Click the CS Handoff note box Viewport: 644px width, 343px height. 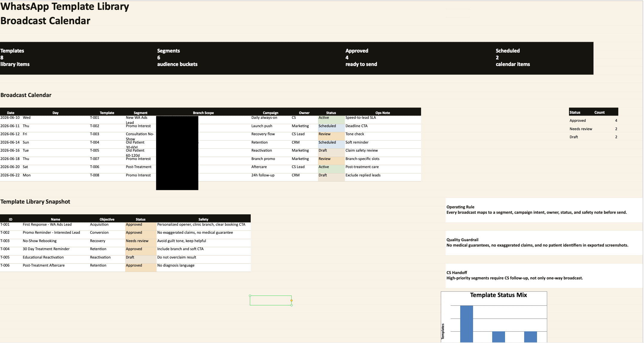(x=544, y=276)
